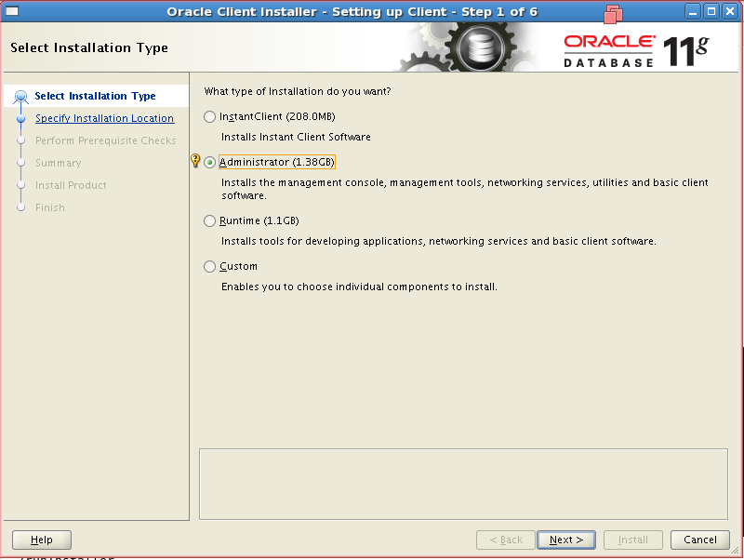Click the empty message box at the bottom

[463, 484]
